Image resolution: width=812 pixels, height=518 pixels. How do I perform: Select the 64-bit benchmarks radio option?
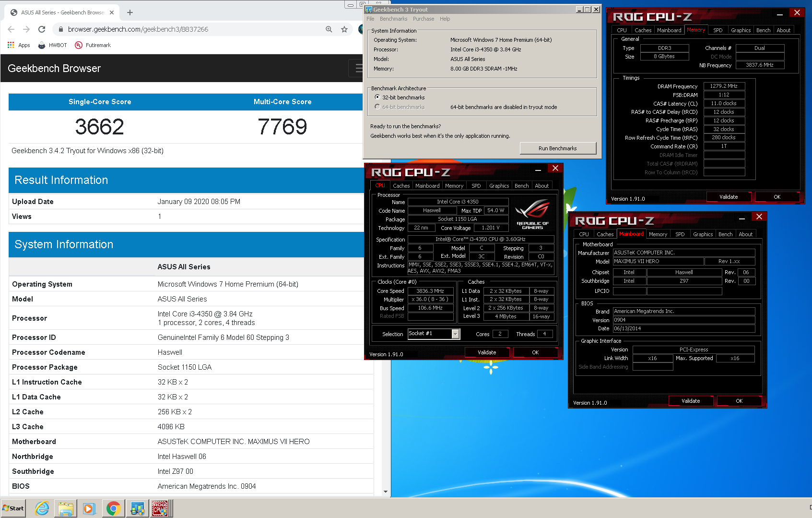pos(377,107)
